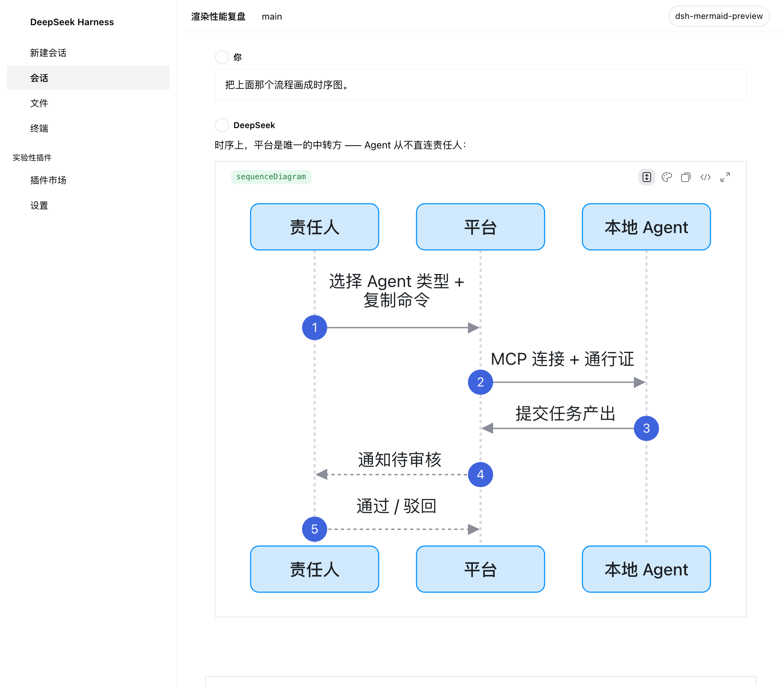Click sequence number 5 circle
This screenshot has width=784, height=686.
[x=314, y=529]
